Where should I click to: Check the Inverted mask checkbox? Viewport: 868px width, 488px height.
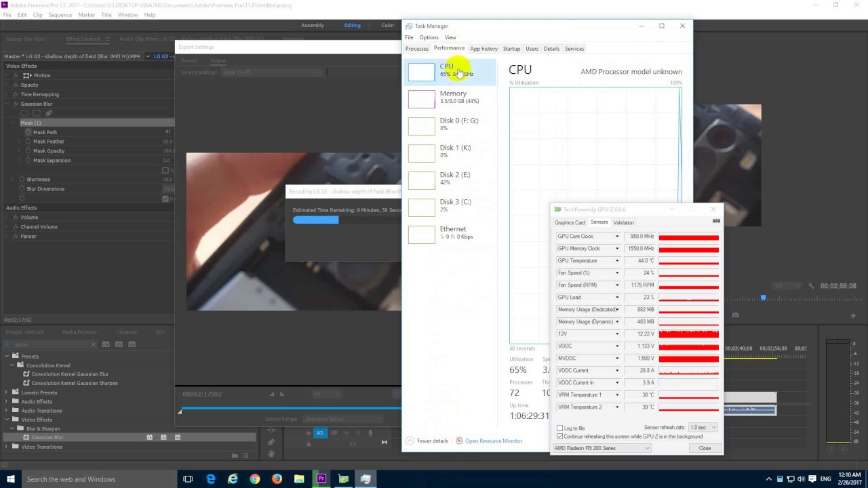[x=165, y=170]
